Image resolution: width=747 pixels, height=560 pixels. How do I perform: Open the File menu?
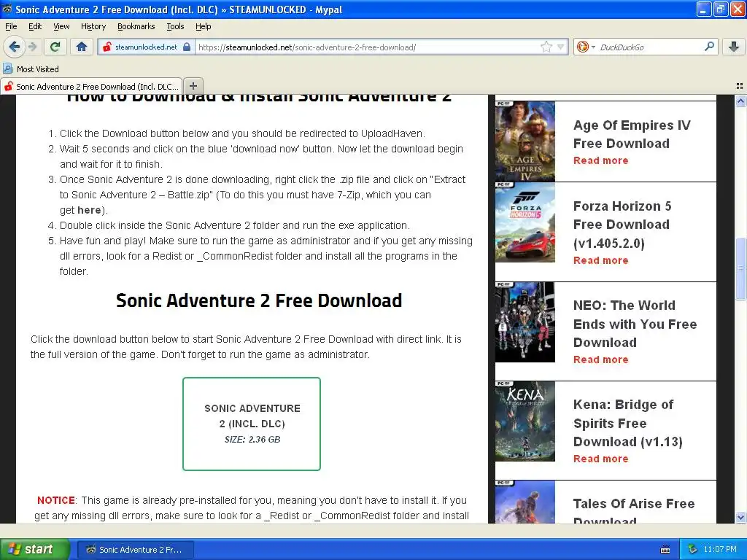pyautogui.click(x=11, y=27)
